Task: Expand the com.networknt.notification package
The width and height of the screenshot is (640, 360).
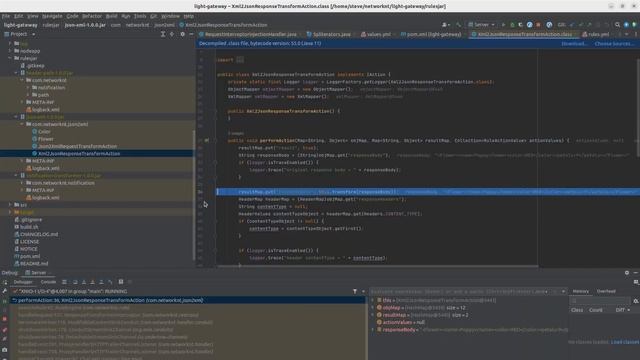Action: click(22, 183)
